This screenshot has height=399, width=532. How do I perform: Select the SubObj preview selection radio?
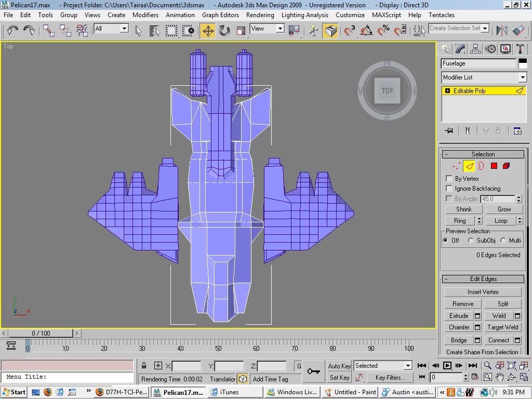[x=471, y=240]
